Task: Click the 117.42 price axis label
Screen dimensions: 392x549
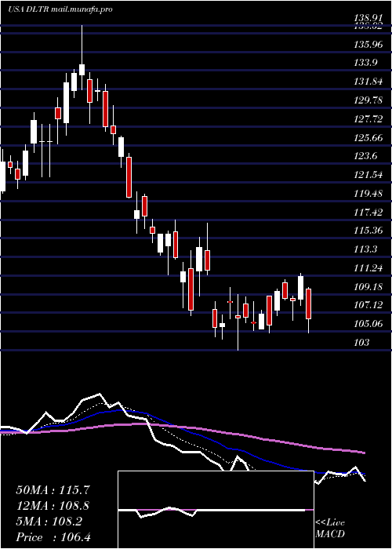Action: point(370,212)
